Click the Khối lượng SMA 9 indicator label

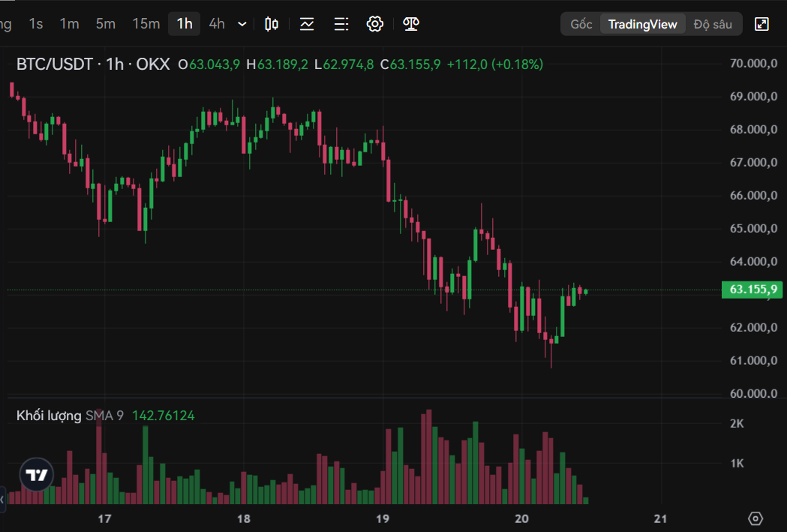pyautogui.click(x=70, y=416)
